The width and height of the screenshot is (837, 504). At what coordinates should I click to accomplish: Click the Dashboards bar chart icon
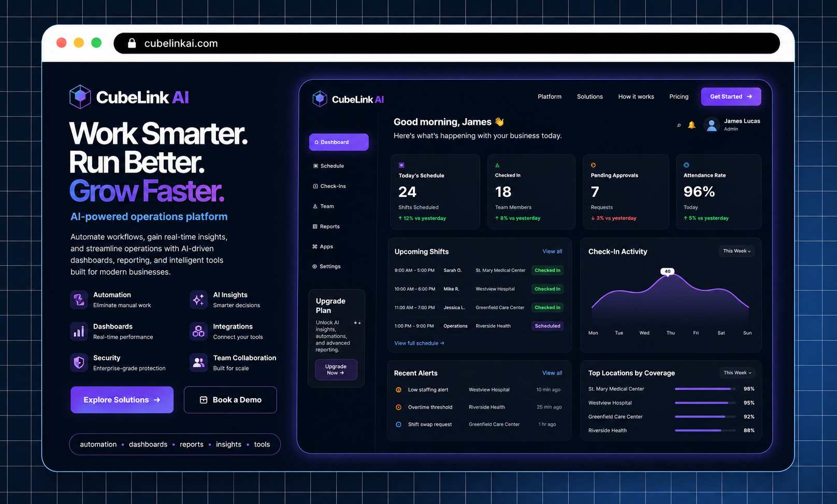[x=79, y=331]
